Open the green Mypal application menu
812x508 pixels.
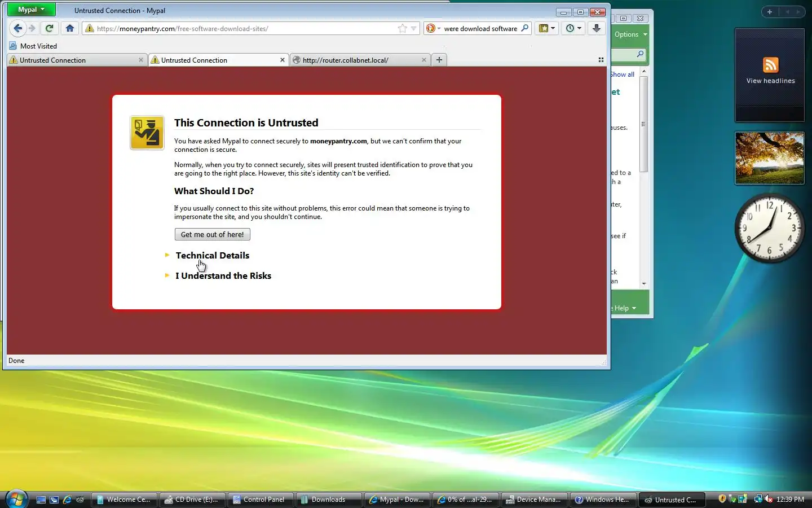(x=31, y=10)
